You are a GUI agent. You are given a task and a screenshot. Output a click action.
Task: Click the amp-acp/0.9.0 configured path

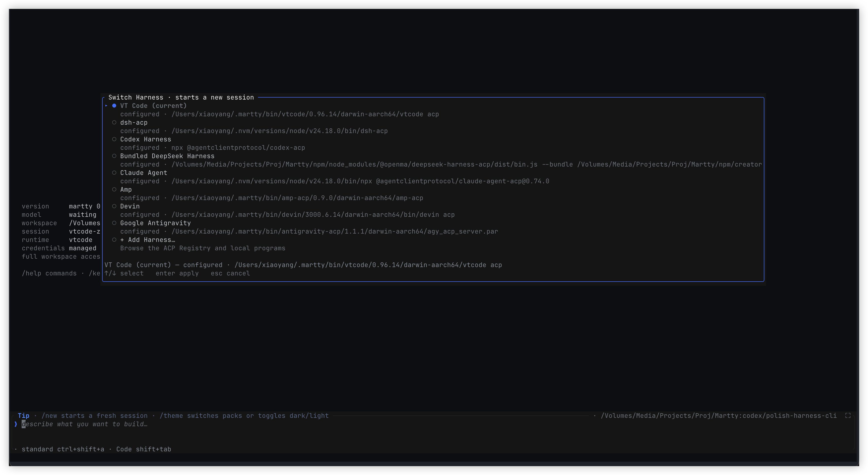(272, 198)
